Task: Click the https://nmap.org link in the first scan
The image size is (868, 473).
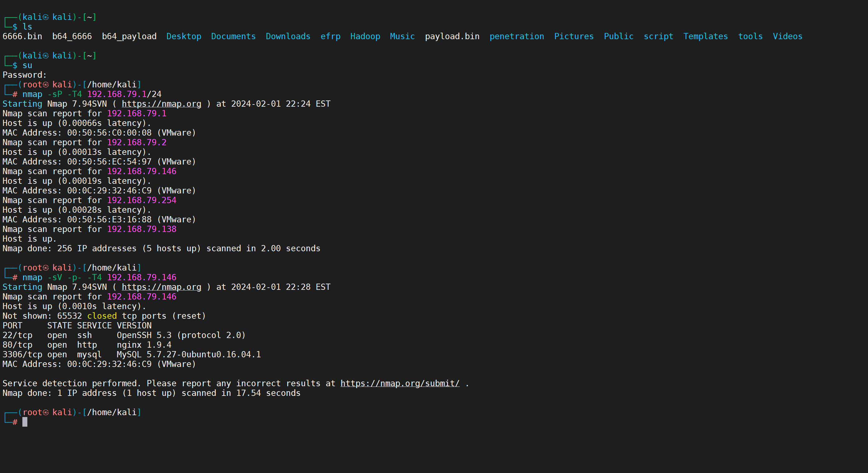Action: click(x=162, y=104)
